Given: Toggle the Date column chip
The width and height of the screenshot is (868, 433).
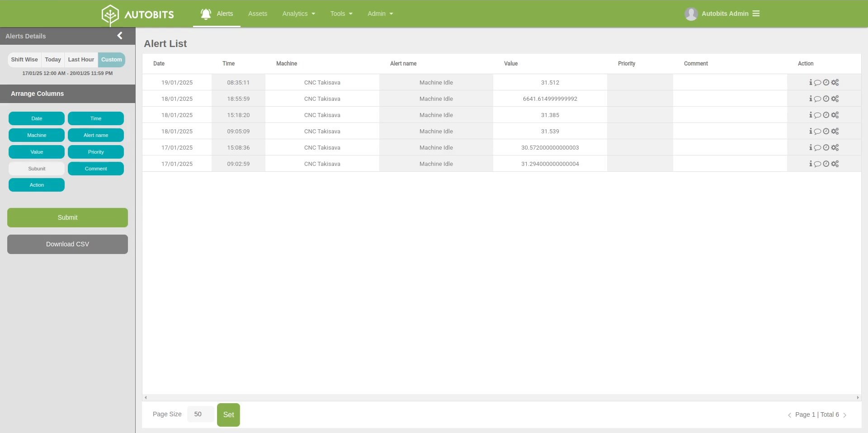Looking at the screenshot, I should click(37, 118).
